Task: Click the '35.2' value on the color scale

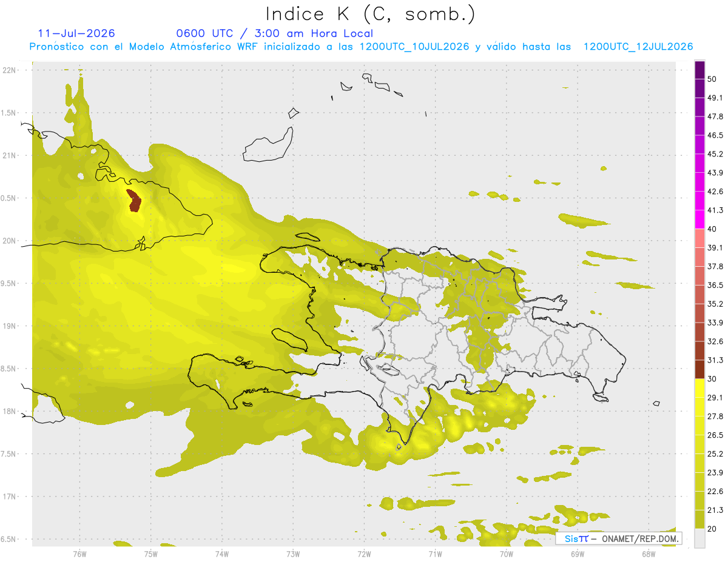Action: (715, 304)
